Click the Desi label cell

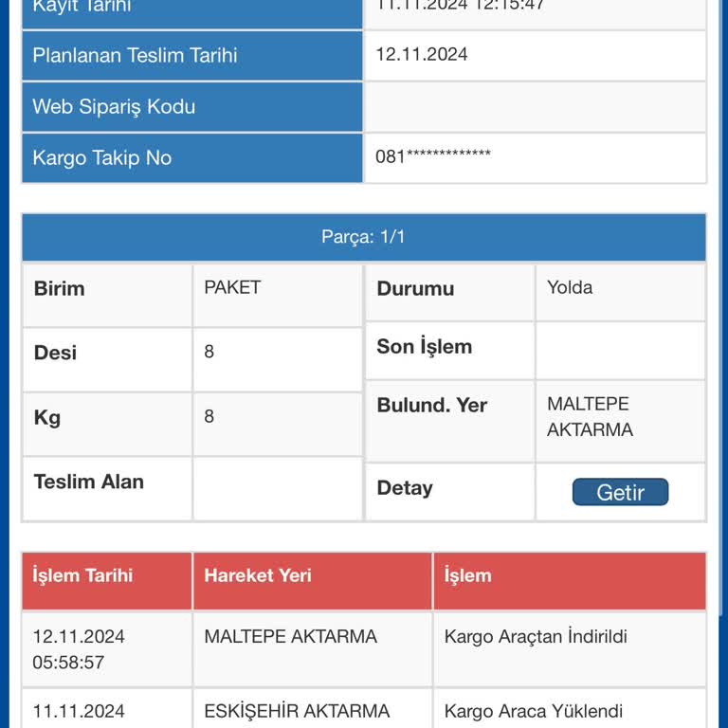coord(107,359)
